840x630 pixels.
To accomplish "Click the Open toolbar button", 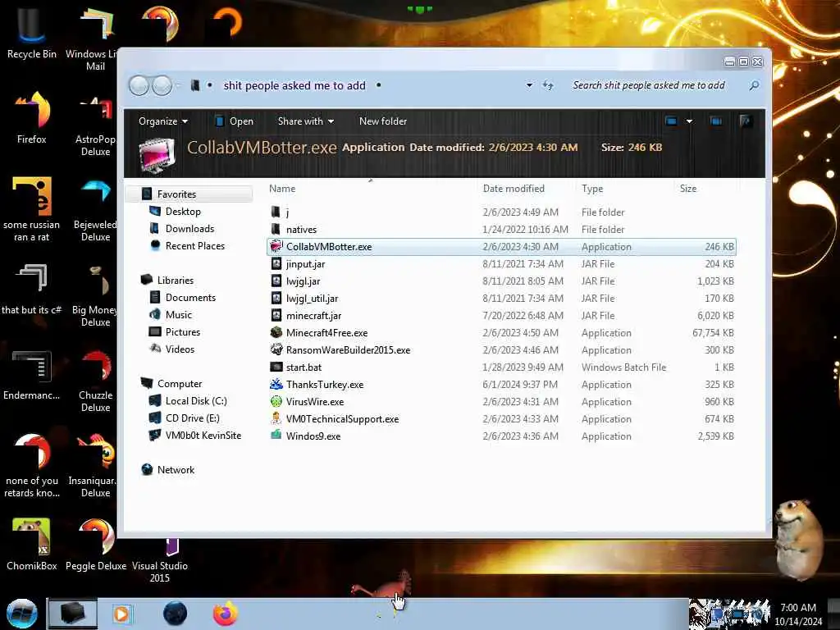I will (x=234, y=121).
